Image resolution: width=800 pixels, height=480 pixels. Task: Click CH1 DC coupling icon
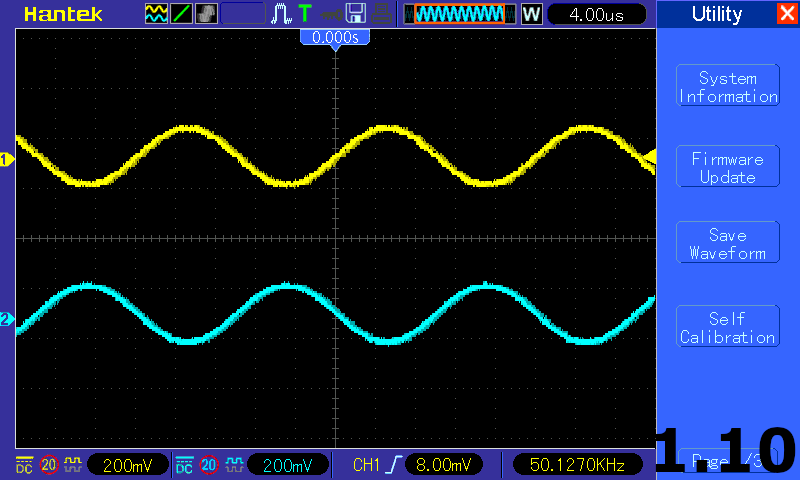pos(24,465)
